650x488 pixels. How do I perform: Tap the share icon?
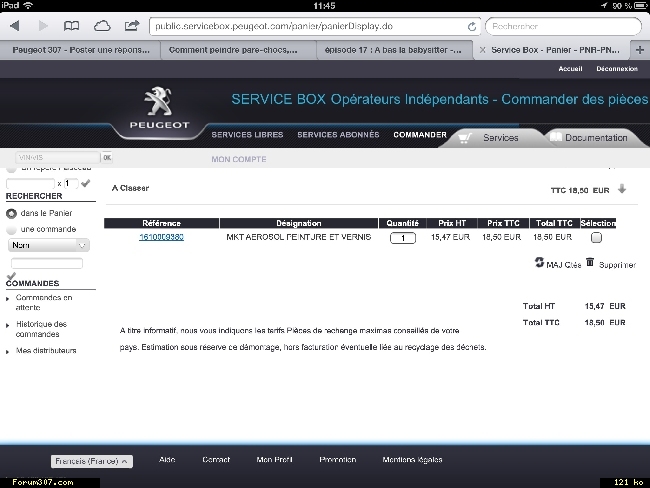[132, 26]
